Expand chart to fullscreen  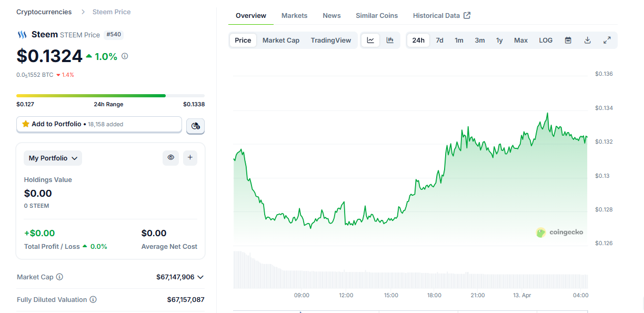(x=607, y=41)
